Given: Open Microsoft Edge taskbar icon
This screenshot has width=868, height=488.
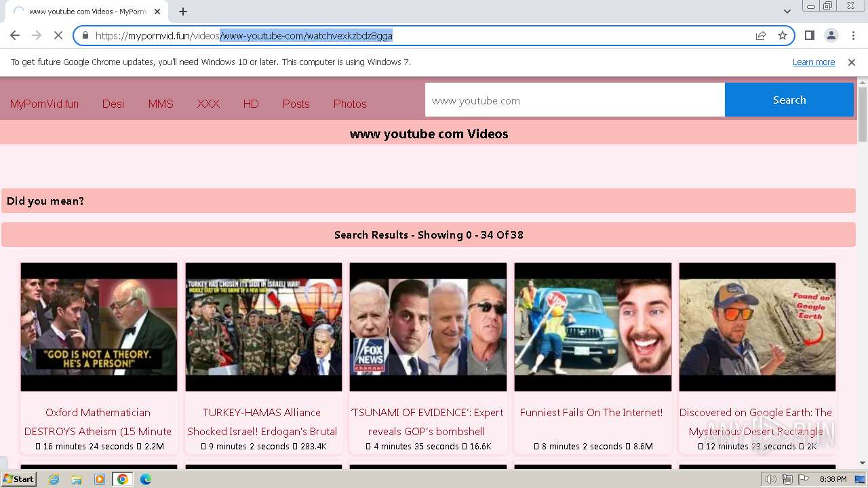Looking at the screenshot, I should tap(145, 479).
